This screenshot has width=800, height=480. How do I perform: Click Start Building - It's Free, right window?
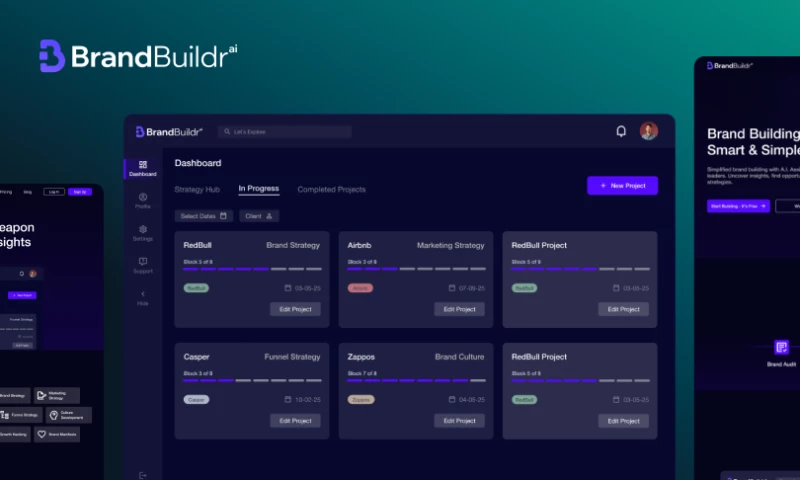(x=738, y=206)
